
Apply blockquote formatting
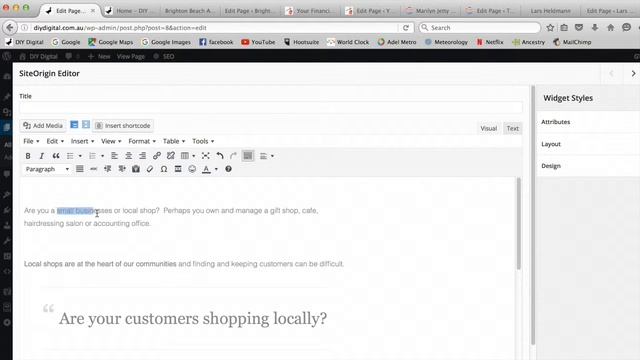56,156
